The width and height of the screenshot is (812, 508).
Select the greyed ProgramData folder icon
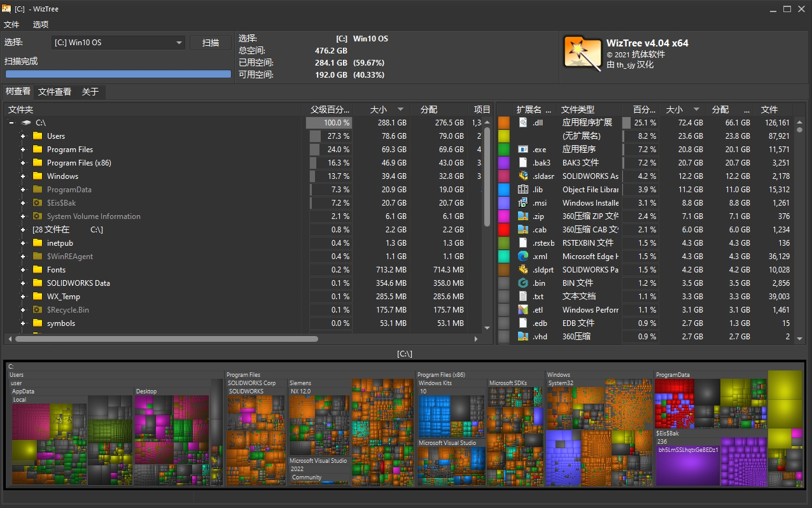(38, 190)
